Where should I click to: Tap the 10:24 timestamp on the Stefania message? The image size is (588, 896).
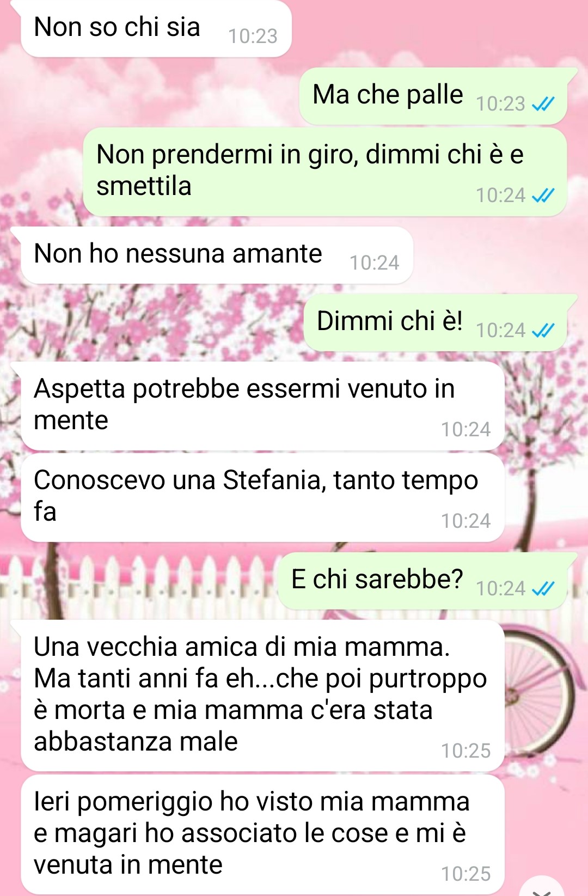[466, 521]
